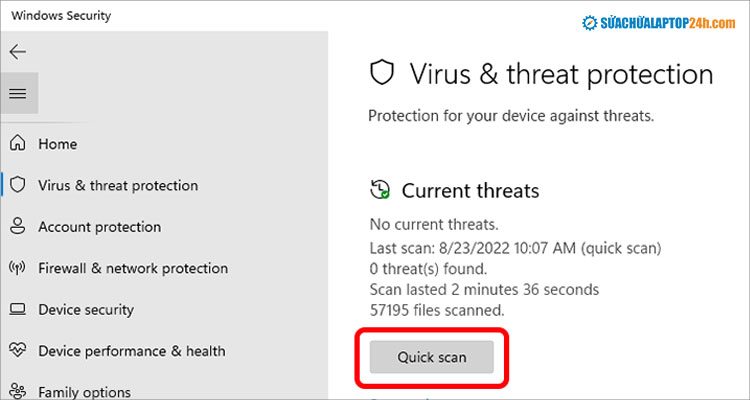Click the Firewall wireless signal icon
The image size is (750, 400).
(x=18, y=268)
